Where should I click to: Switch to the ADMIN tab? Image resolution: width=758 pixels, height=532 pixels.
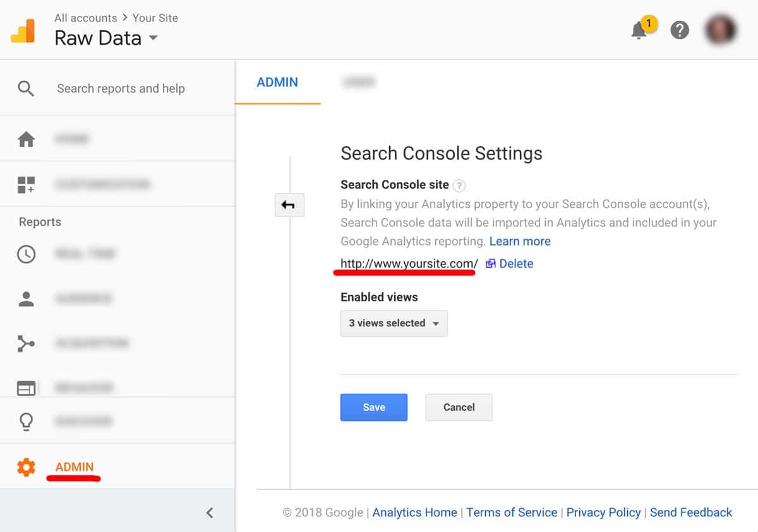pyautogui.click(x=278, y=82)
